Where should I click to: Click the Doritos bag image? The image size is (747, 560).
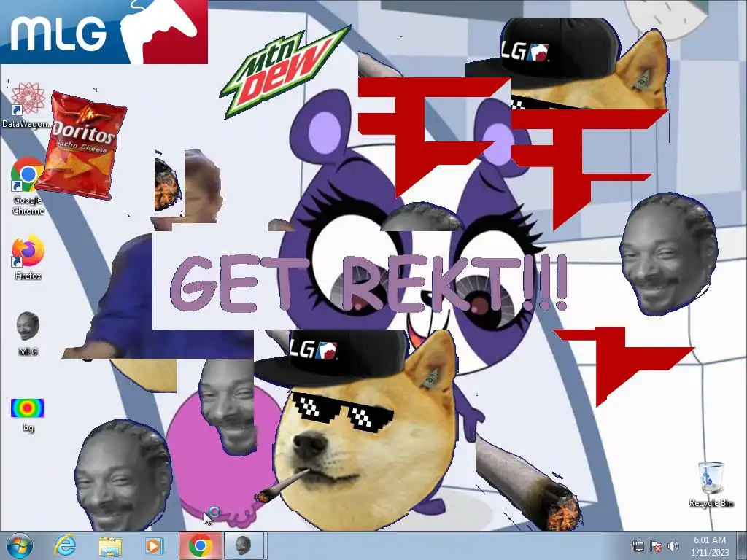(82, 145)
